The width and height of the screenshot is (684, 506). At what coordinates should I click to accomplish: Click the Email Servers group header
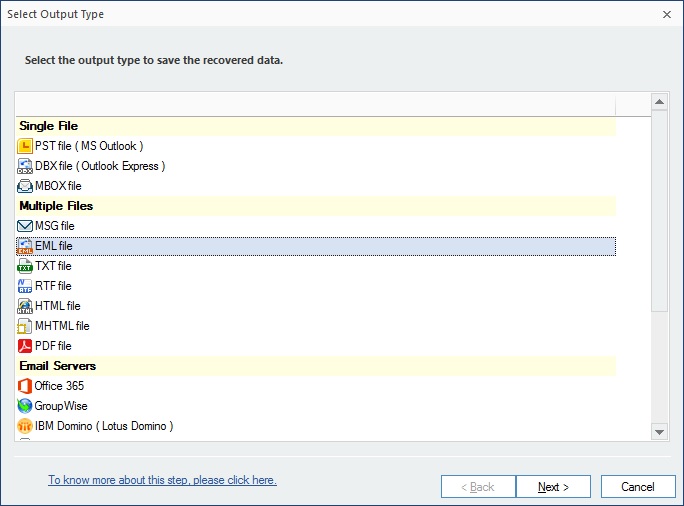pos(316,366)
